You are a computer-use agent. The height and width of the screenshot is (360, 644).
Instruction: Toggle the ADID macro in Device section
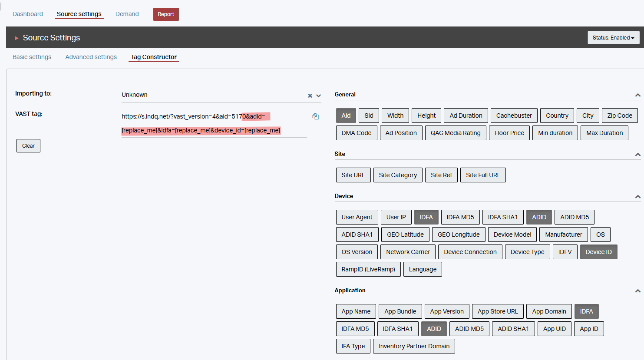click(x=539, y=217)
